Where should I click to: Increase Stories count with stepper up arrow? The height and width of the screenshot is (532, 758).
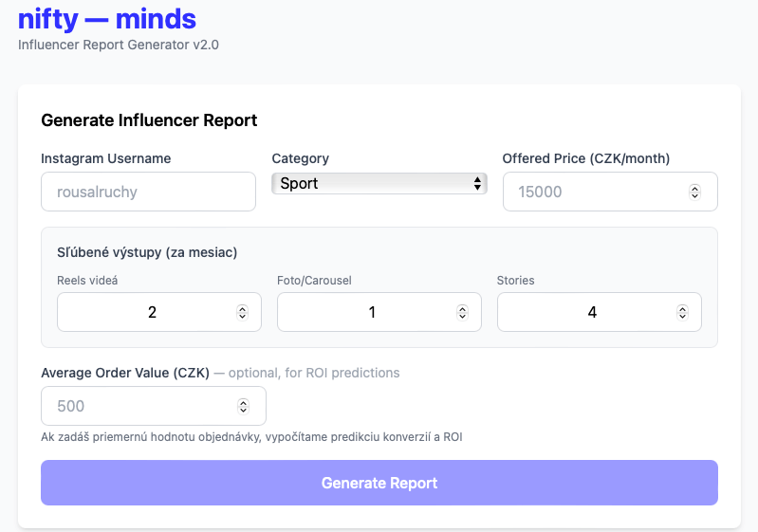(682, 308)
